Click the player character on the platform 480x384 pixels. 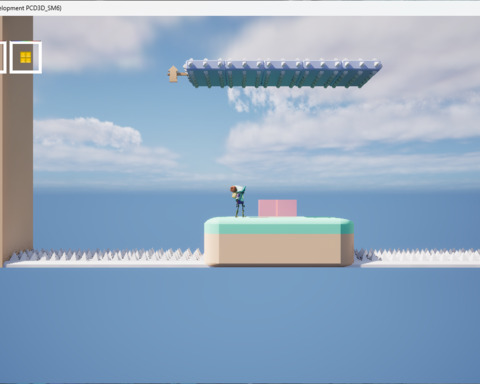tap(239, 201)
